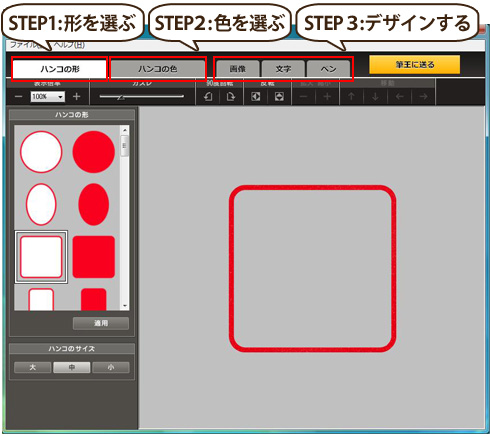
Task: Set stamp size to 中 (medium)
Action: (x=72, y=367)
